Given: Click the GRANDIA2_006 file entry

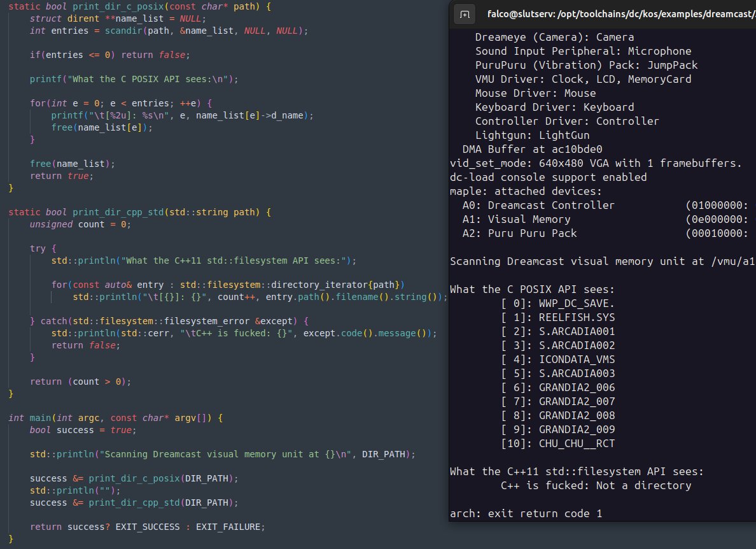Looking at the screenshot, I should 577,387.
